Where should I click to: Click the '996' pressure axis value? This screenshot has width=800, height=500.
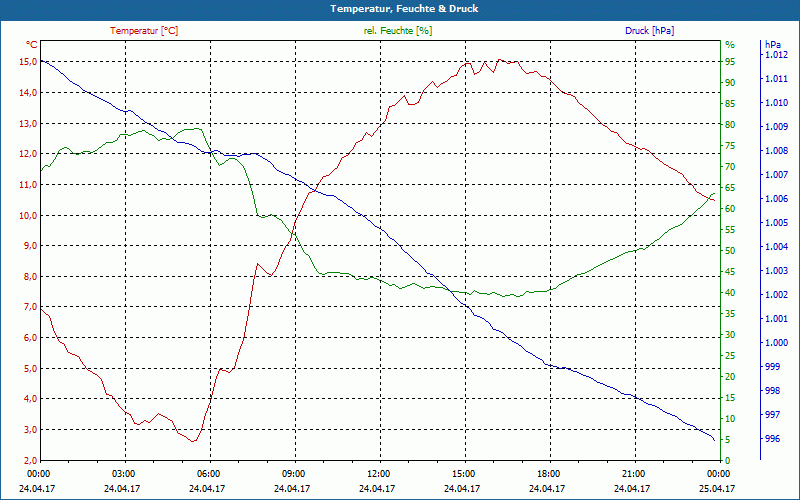point(772,439)
